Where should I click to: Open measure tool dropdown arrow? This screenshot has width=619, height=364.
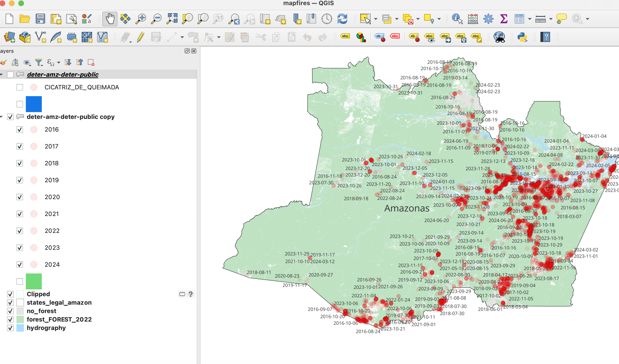click(x=551, y=19)
